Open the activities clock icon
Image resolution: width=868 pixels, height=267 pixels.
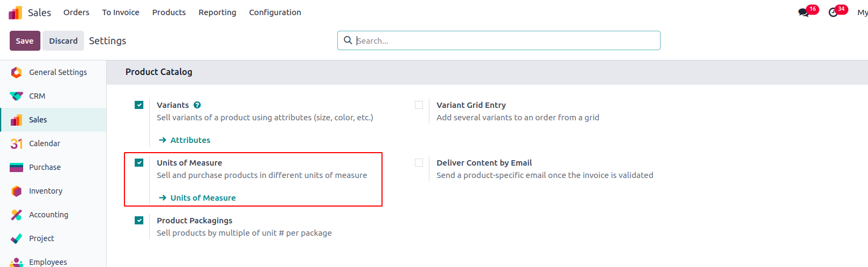(833, 12)
